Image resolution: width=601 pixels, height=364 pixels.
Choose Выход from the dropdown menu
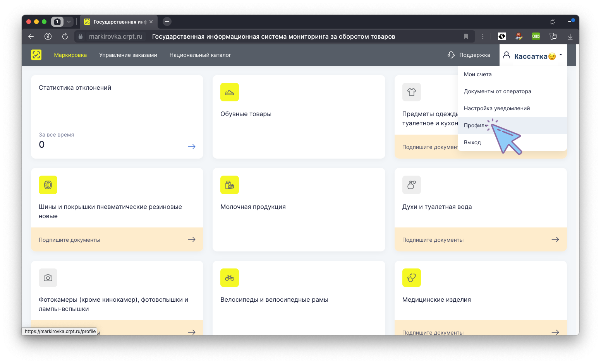click(x=472, y=142)
